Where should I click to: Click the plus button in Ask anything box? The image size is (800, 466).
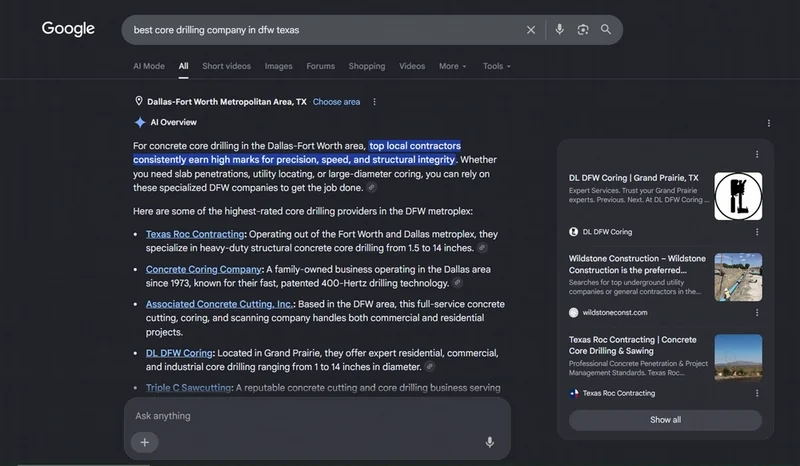[144, 442]
